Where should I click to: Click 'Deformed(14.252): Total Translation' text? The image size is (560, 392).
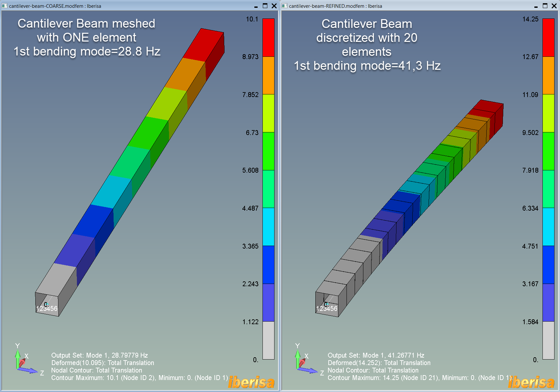coord(379,363)
